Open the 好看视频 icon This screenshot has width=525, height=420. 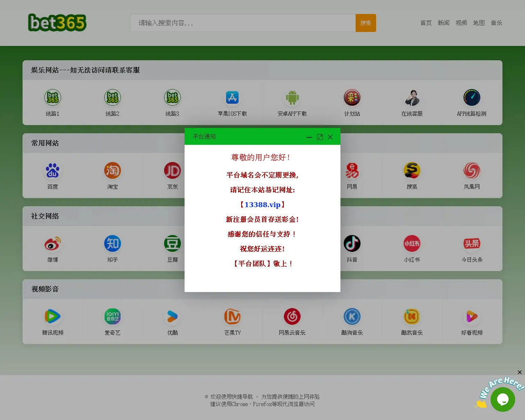click(x=472, y=317)
